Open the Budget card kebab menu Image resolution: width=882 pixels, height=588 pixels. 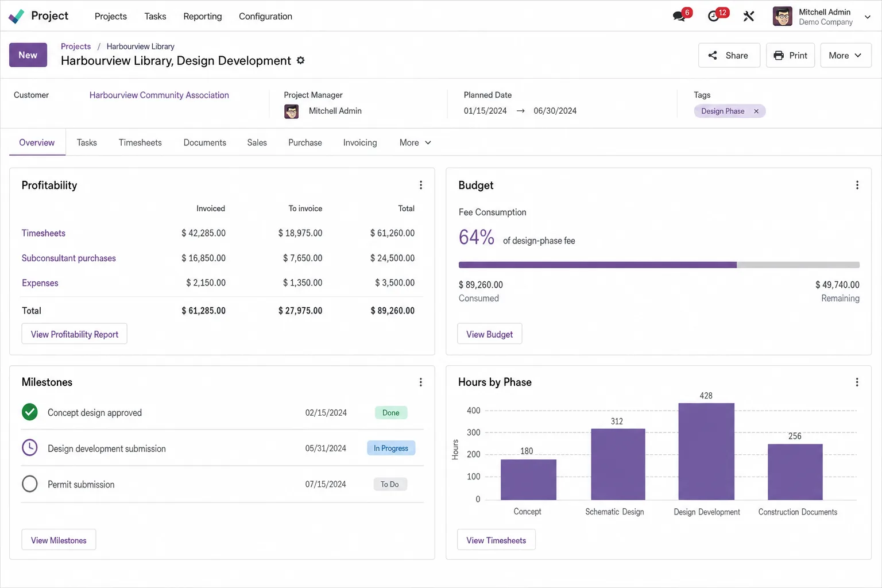[857, 185]
